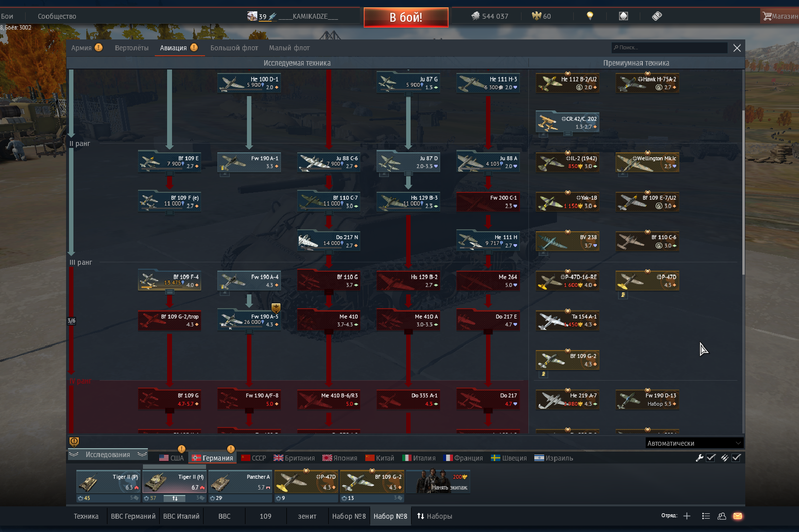Image resolution: width=799 pixels, height=532 pixels.
Task: Expand group under Fw 190 A-4 card
Action: click(x=224, y=293)
